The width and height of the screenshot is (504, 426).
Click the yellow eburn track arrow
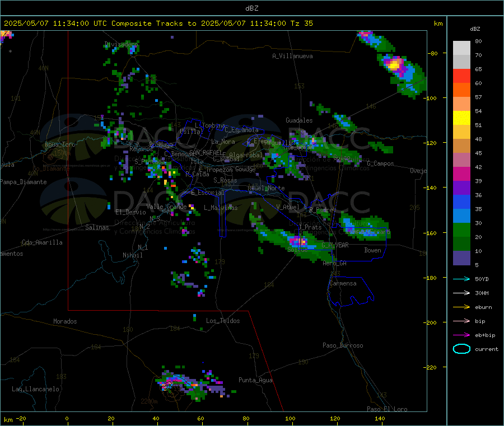pyautogui.click(x=461, y=307)
